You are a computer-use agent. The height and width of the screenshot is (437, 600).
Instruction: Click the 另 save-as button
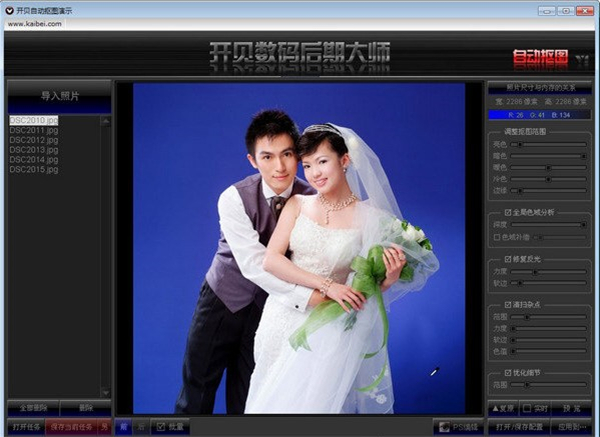104,427
